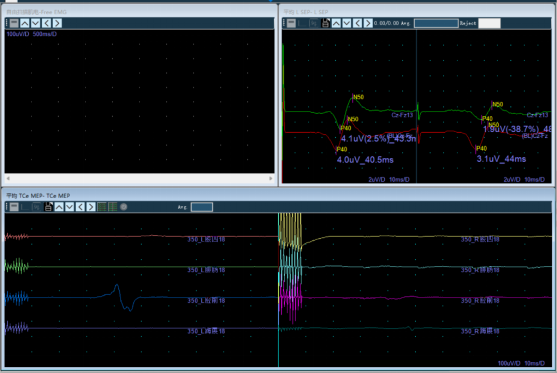This screenshot has width=557, height=373.
Task: Click the window icon in L SEP toolbar
Action: pos(291,23)
